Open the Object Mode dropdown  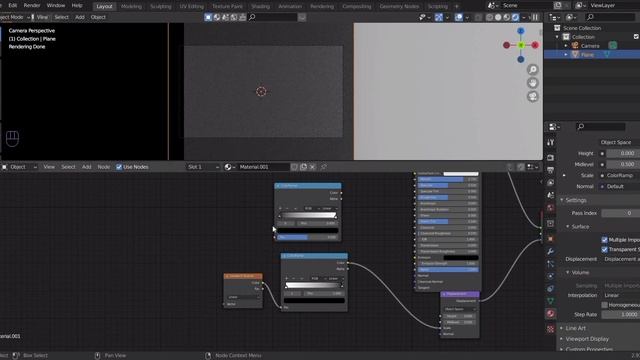[x=16, y=17]
